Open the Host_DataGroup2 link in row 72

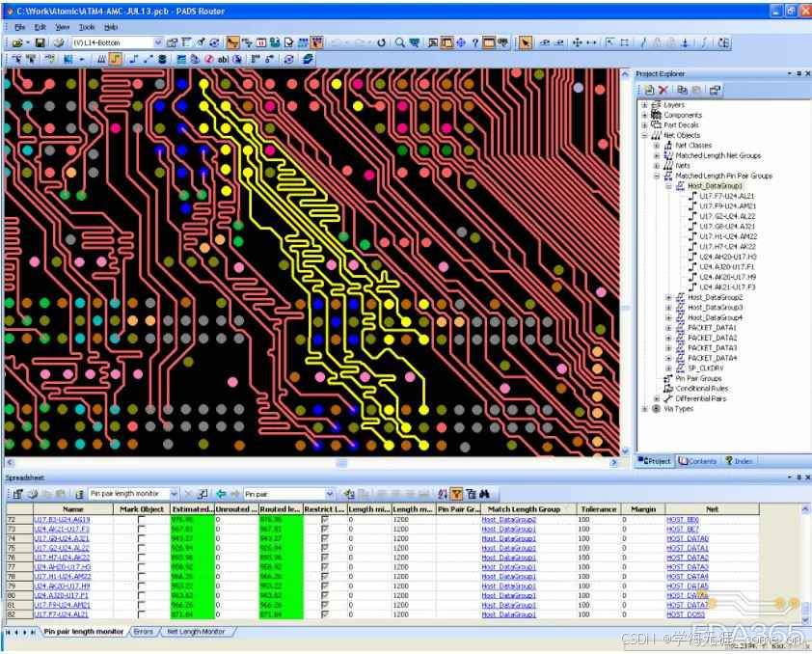[508, 519]
